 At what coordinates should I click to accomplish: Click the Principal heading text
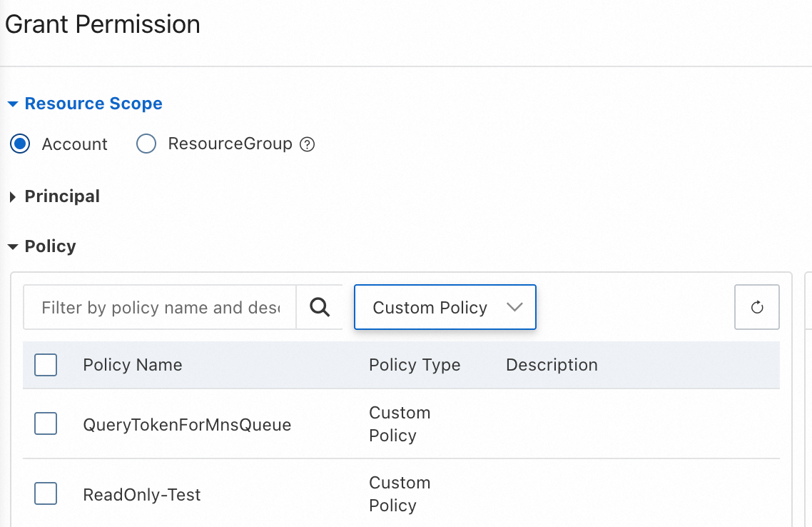pyautogui.click(x=62, y=196)
